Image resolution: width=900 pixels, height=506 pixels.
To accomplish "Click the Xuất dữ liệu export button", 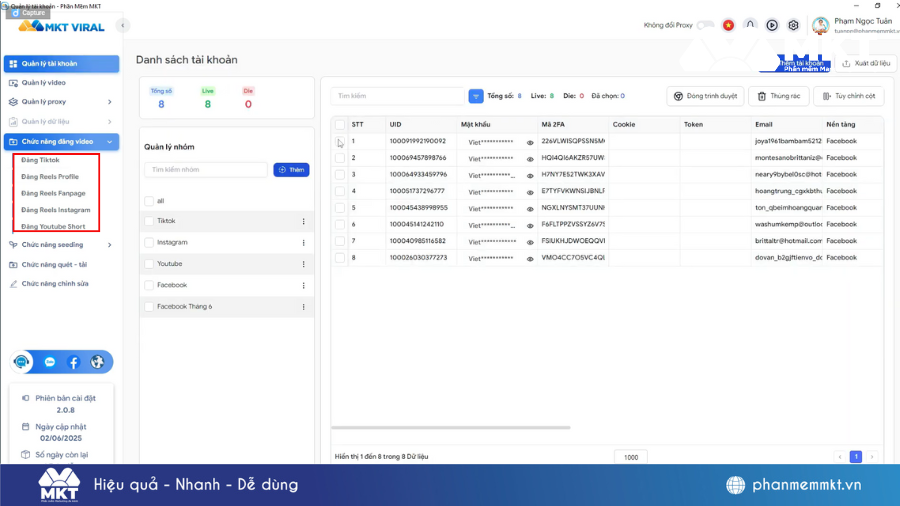I will [x=866, y=64].
